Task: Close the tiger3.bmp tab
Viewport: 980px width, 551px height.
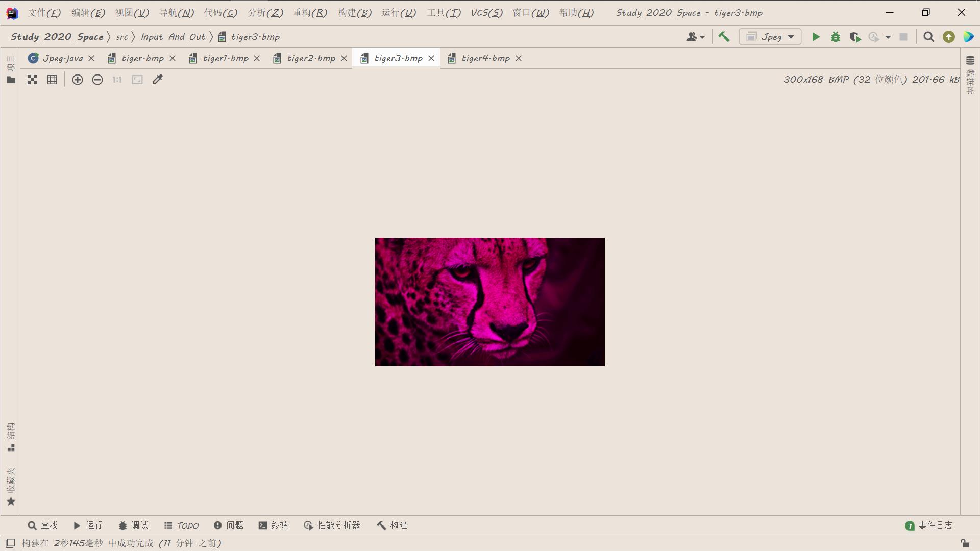Action: (431, 58)
